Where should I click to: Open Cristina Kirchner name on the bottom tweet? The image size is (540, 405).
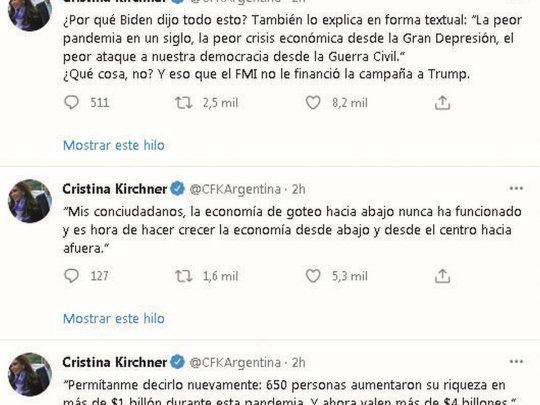(115, 362)
